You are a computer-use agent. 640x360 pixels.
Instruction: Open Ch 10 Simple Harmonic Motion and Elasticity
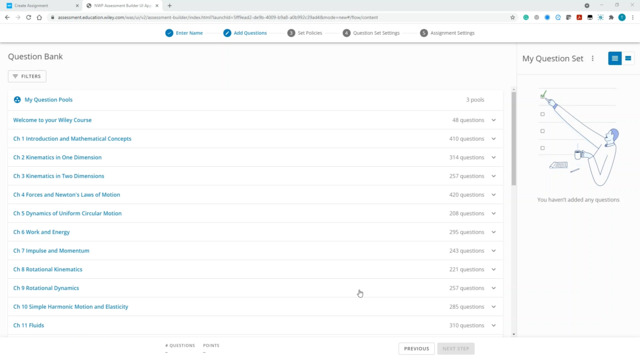[71, 307]
